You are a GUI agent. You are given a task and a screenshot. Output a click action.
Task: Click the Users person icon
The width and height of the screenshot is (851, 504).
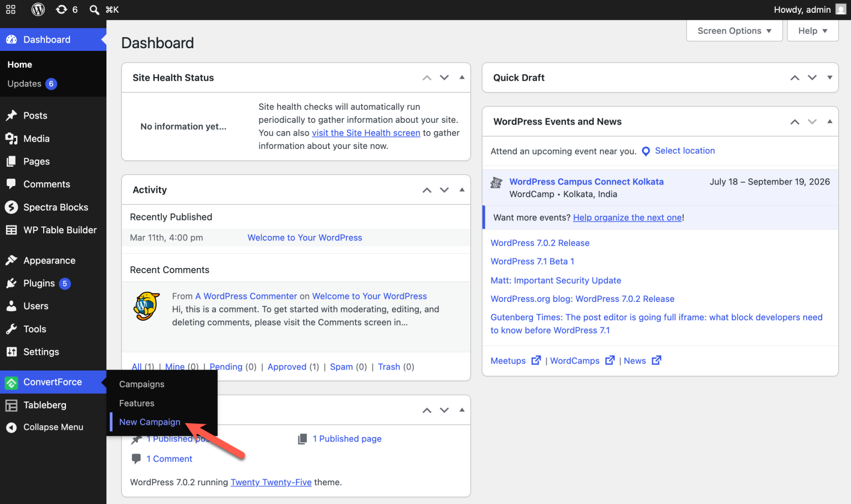click(11, 306)
